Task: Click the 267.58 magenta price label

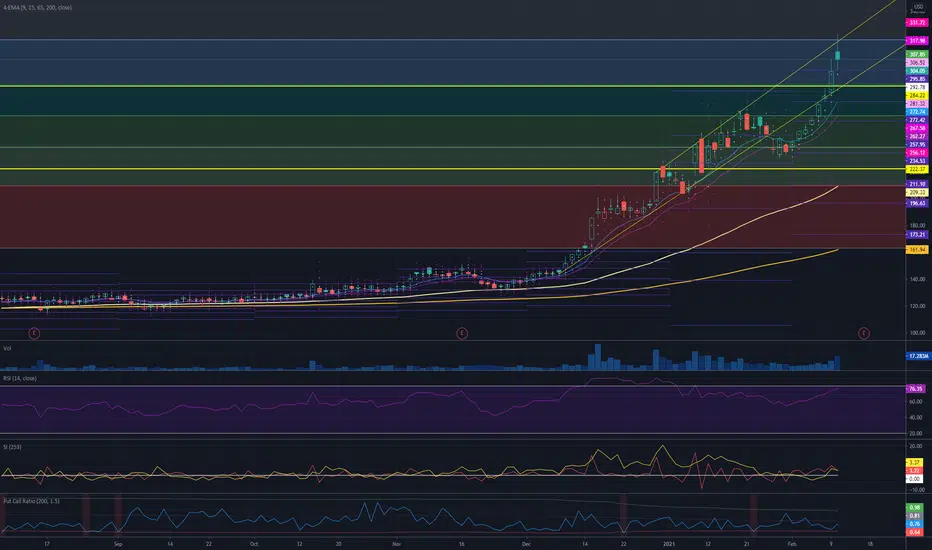Action: 917,128
